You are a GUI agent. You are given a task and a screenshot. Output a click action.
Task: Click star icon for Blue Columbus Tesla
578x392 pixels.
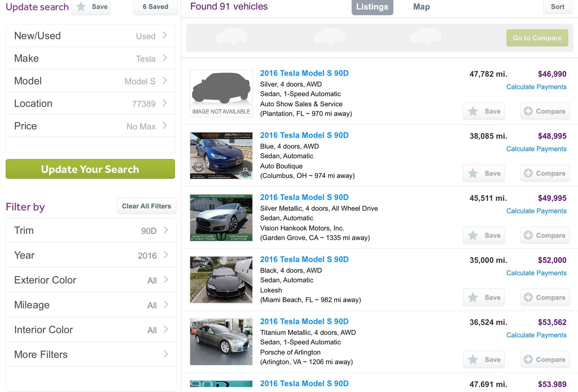[473, 173]
